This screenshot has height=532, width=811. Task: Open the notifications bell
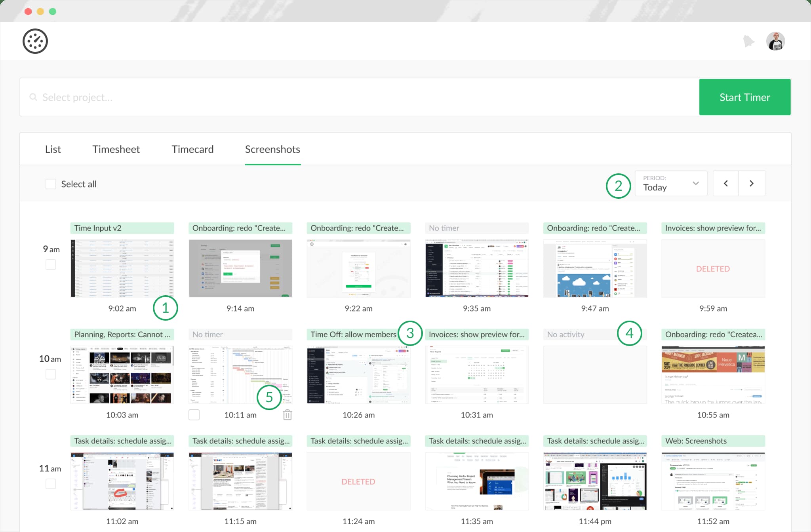tap(748, 41)
